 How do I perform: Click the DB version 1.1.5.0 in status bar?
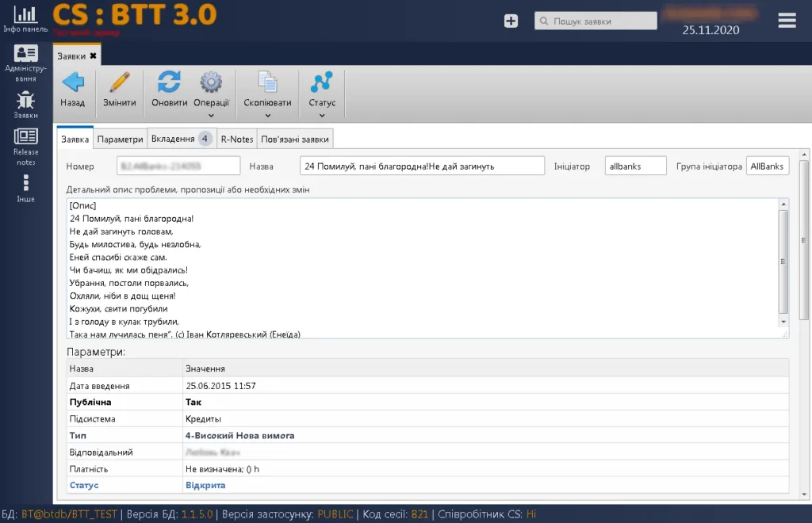197,514
